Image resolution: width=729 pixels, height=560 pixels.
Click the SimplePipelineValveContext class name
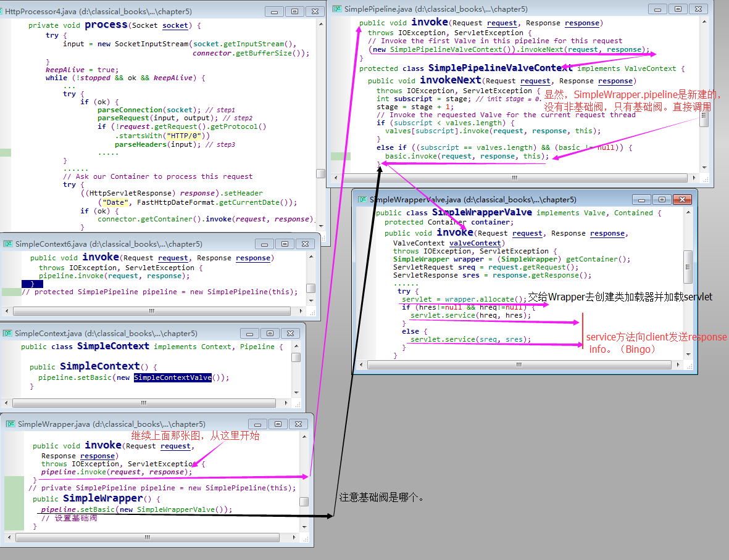tap(500, 68)
